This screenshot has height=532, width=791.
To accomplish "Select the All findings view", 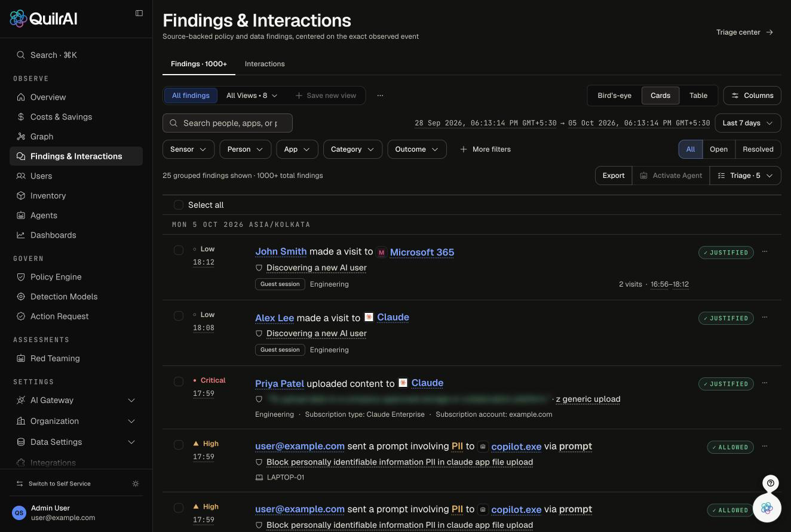I will 191,96.
